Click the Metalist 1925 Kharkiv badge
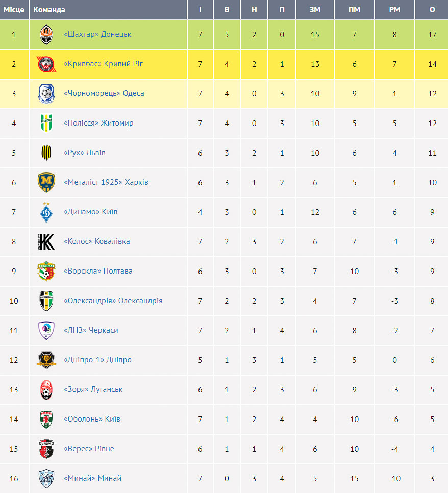The image size is (448, 493). pyautogui.click(x=46, y=182)
